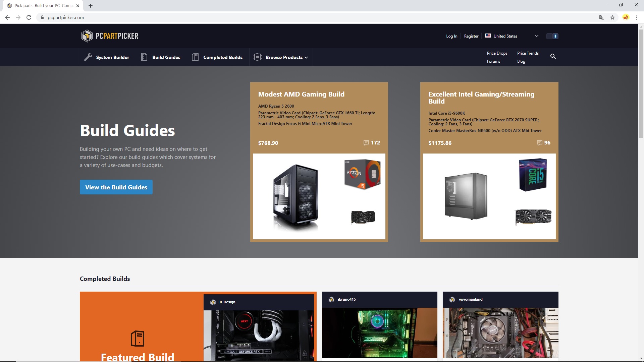Open Price Trends link

pos(528,53)
